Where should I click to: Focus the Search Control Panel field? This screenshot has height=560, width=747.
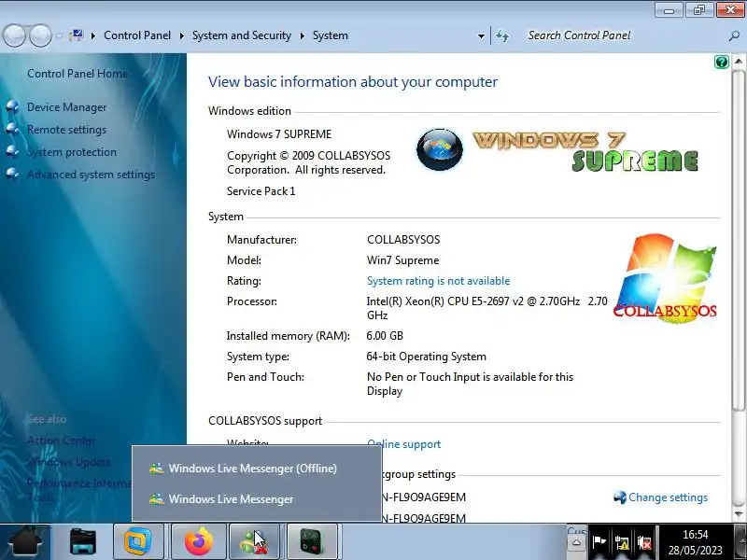pos(624,35)
